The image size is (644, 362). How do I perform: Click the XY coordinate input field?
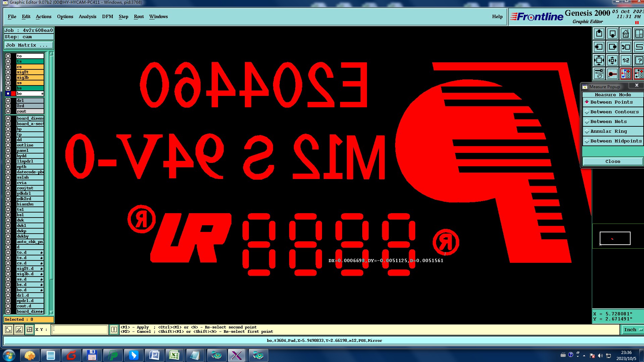[x=80, y=329]
